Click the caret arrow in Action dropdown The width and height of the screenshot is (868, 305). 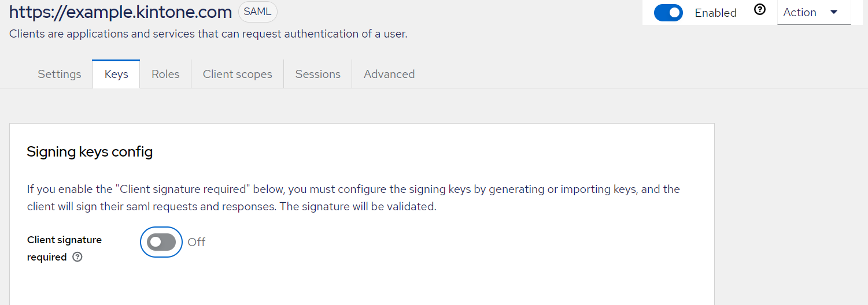tap(834, 12)
